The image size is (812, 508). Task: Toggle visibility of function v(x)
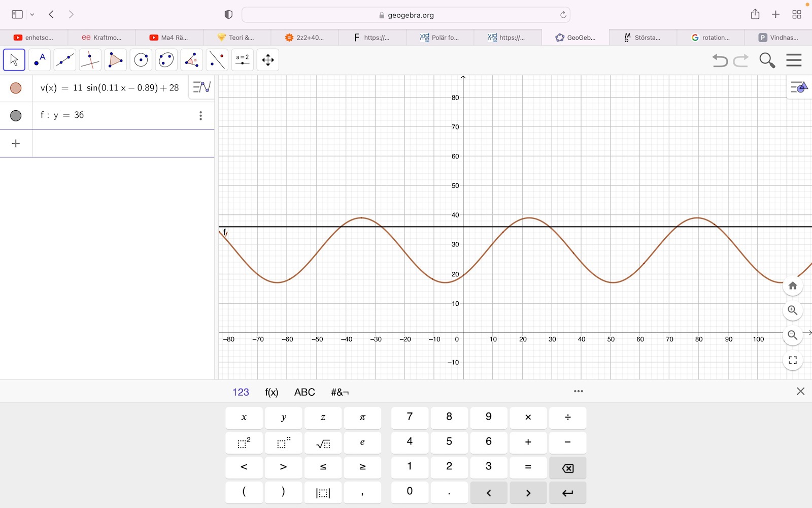(x=16, y=88)
